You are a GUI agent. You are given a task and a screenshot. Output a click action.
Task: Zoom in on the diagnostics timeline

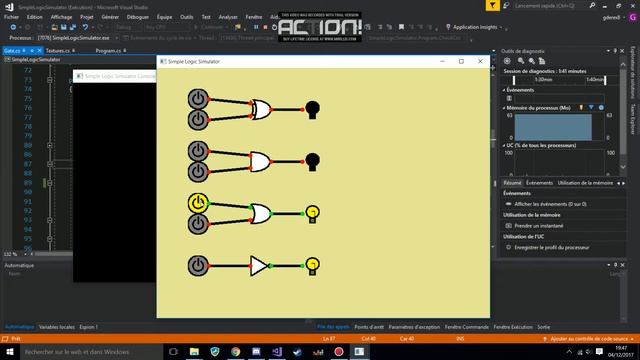tap(521, 61)
